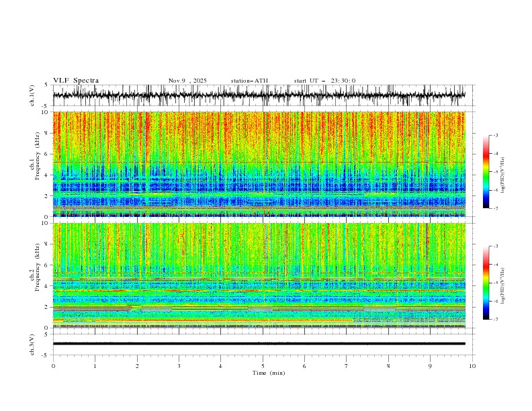Screen dimensions: 532x411
Task: Click the time axis tick label "10"
Action: click(472, 366)
